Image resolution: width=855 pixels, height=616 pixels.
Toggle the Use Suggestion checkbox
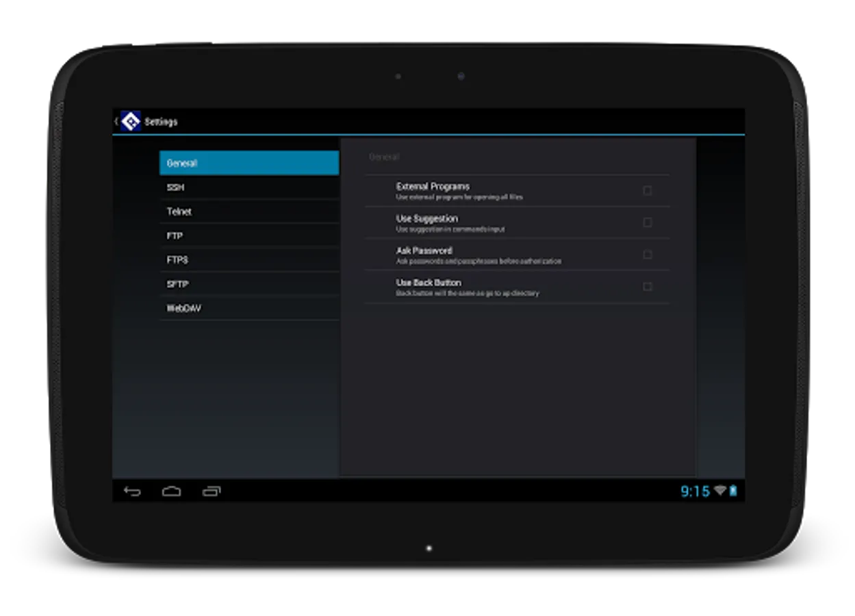click(x=647, y=222)
